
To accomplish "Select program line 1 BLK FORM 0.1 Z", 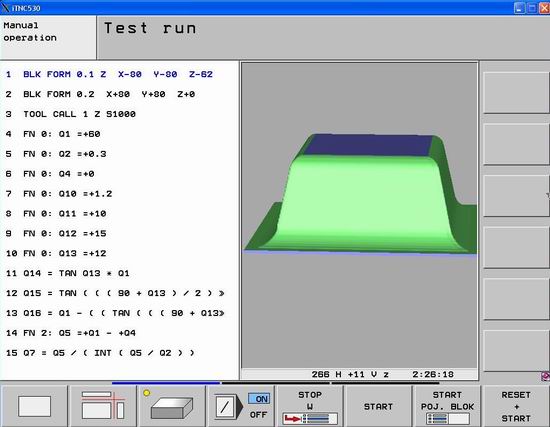I will click(109, 74).
